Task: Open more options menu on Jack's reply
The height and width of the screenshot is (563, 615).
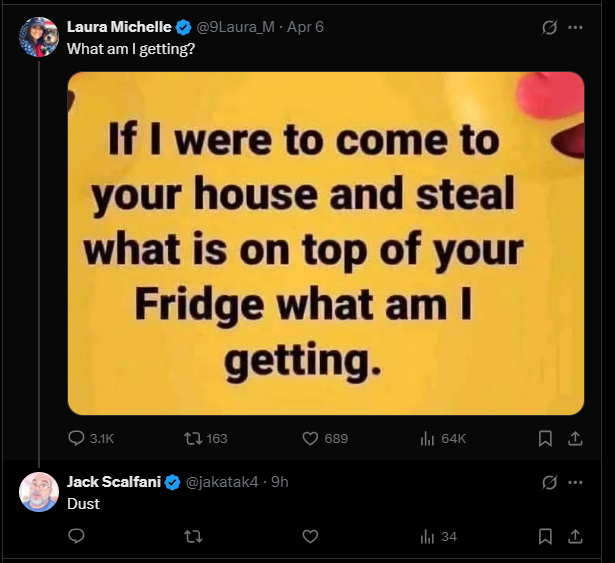Action: (575, 483)
